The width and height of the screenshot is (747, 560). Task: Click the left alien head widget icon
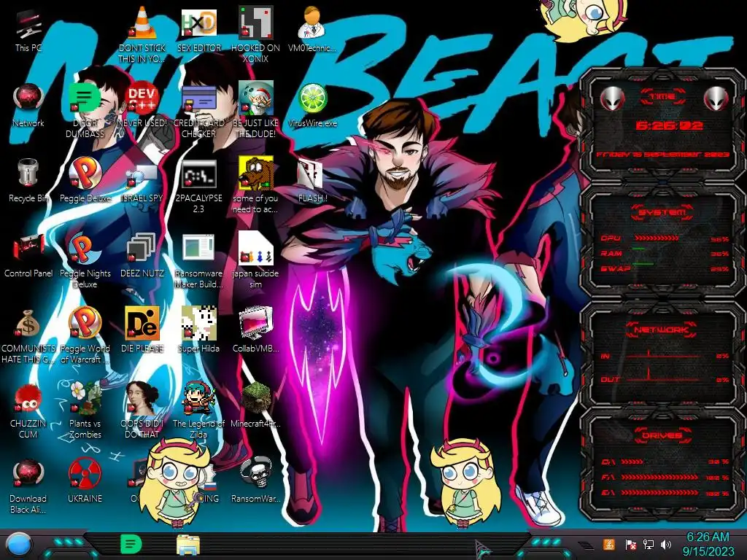[x=612, y=98]
